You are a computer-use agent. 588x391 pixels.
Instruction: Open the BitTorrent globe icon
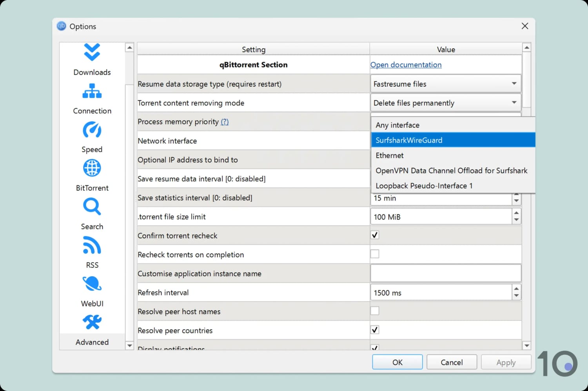point(92,168)
